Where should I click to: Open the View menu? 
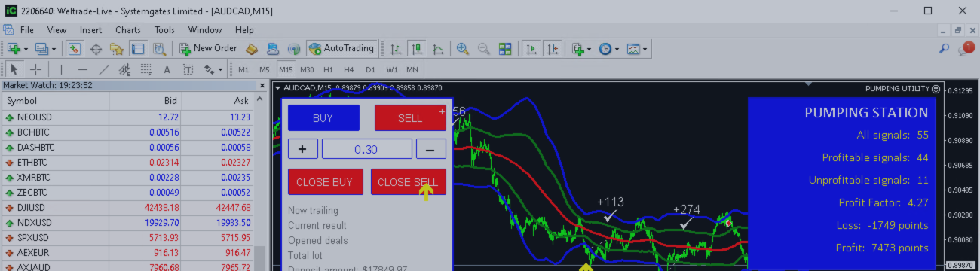(x=57, y=30)
